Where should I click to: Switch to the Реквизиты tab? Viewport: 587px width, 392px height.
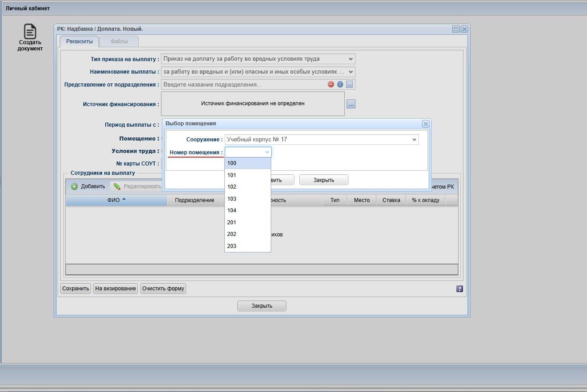pyautogui.click(x=79, y=41)
